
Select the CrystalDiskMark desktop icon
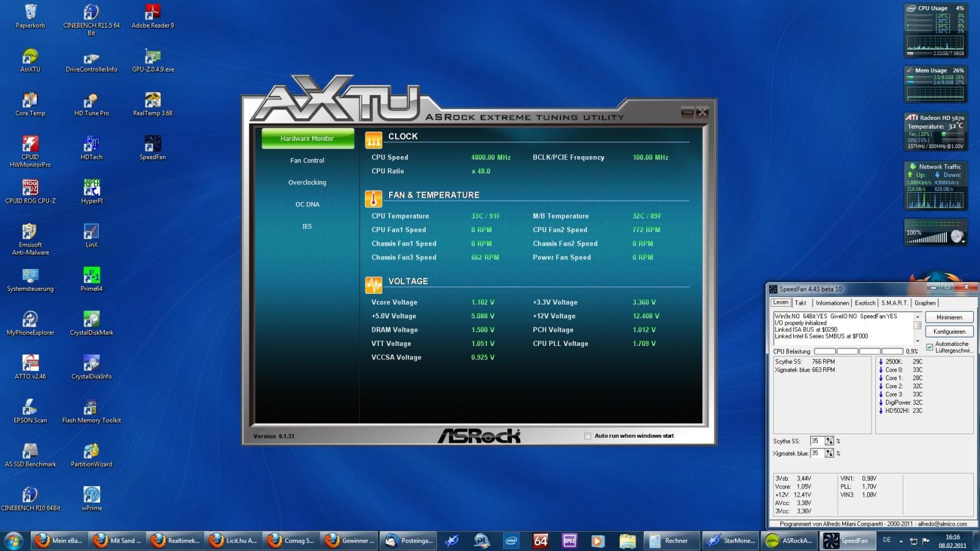(x=91, y=324)
